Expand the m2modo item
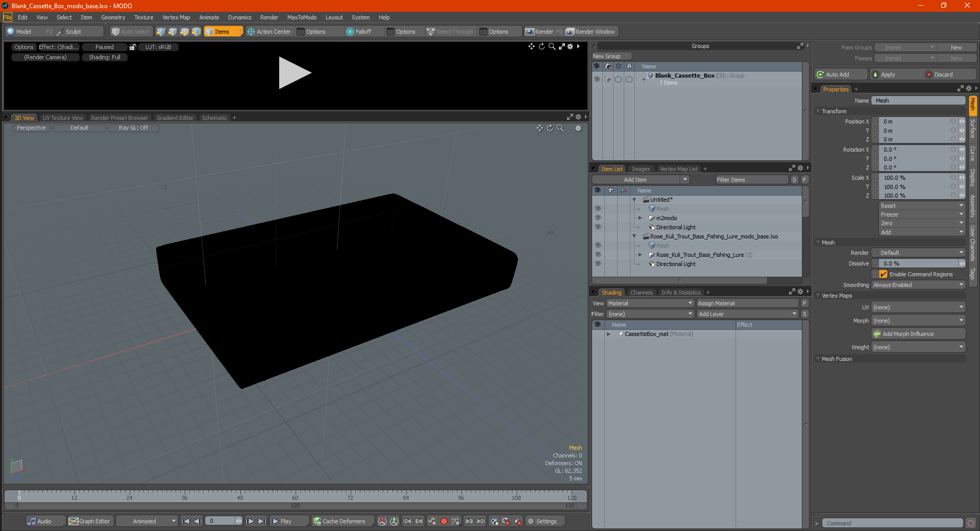The height and width of the screenshot is (531, 980). coord(640,218)
